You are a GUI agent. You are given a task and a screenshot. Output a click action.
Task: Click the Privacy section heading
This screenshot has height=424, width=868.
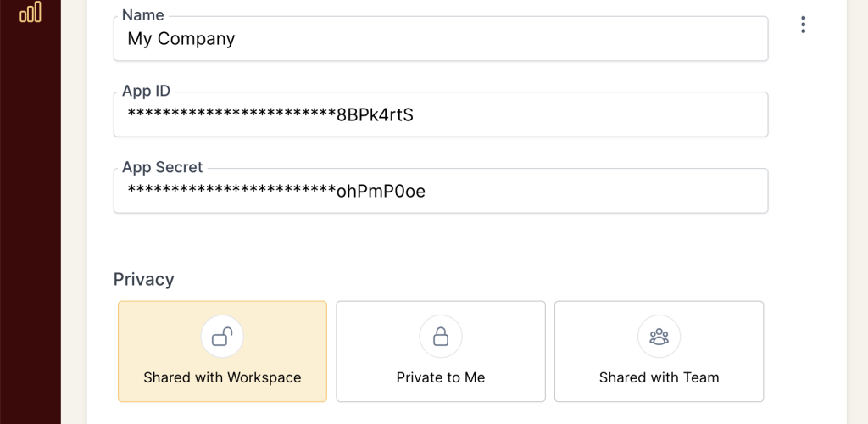[144, 279]
